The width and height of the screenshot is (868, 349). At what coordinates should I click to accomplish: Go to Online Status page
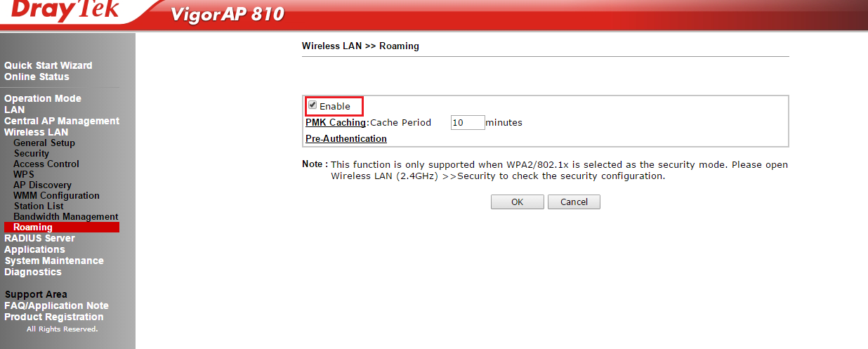coord(37,77)
